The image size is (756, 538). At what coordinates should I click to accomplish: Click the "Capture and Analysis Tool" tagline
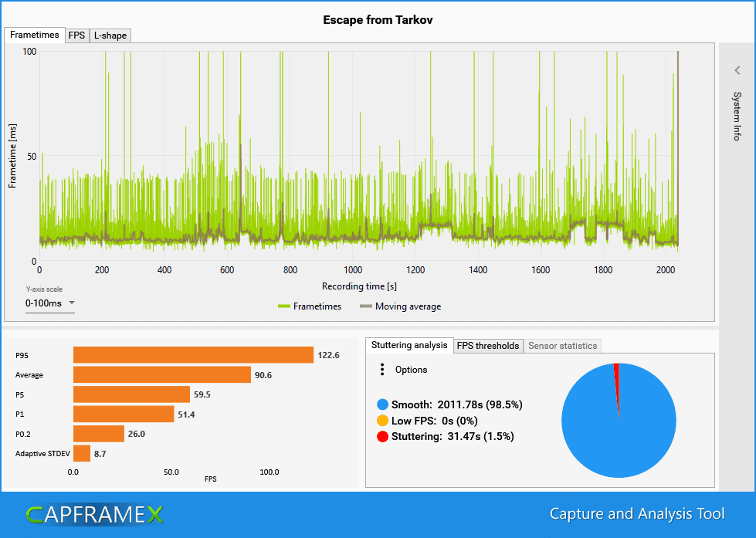(637, 514)
